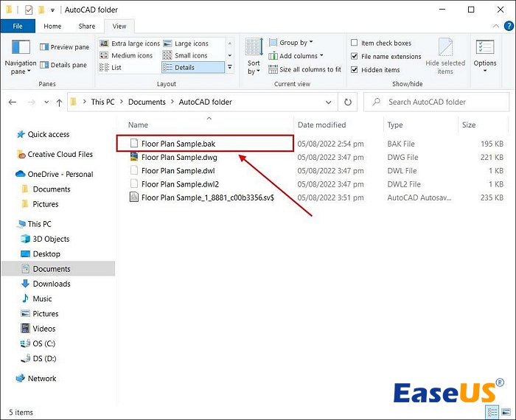Open the File menu tab

click(18, 26)
